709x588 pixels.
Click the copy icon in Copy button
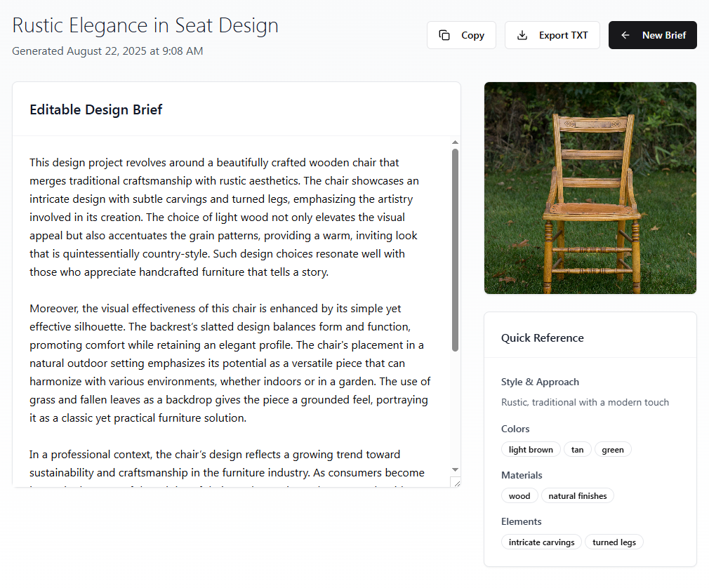point(444,35)
